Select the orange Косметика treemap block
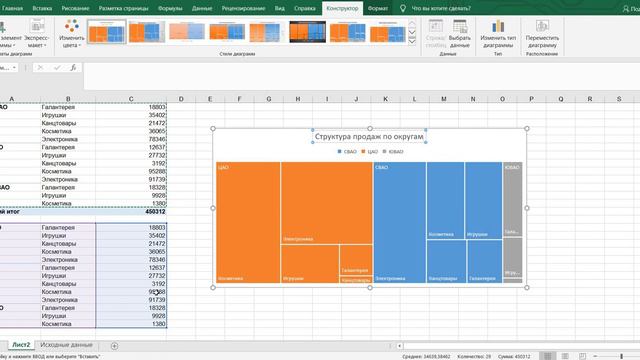The width and height of the screenshot is (640, 360). (x=248, y=222)
